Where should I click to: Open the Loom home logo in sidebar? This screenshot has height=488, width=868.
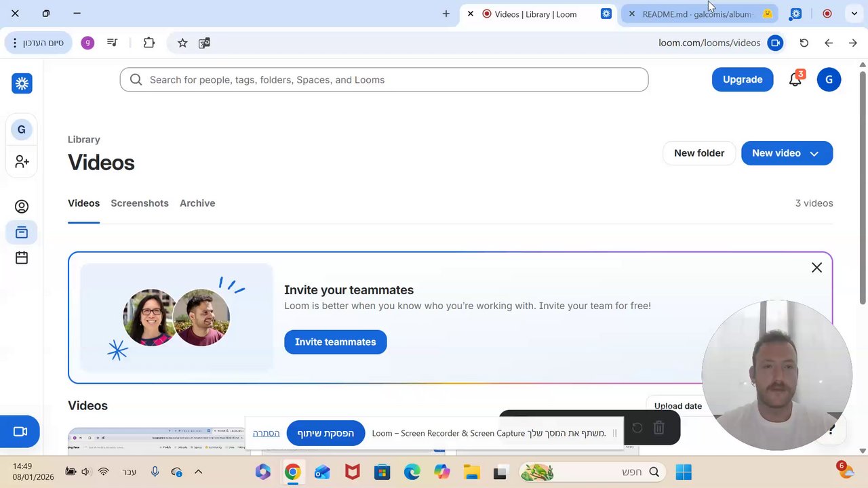[x=22, y=83]
